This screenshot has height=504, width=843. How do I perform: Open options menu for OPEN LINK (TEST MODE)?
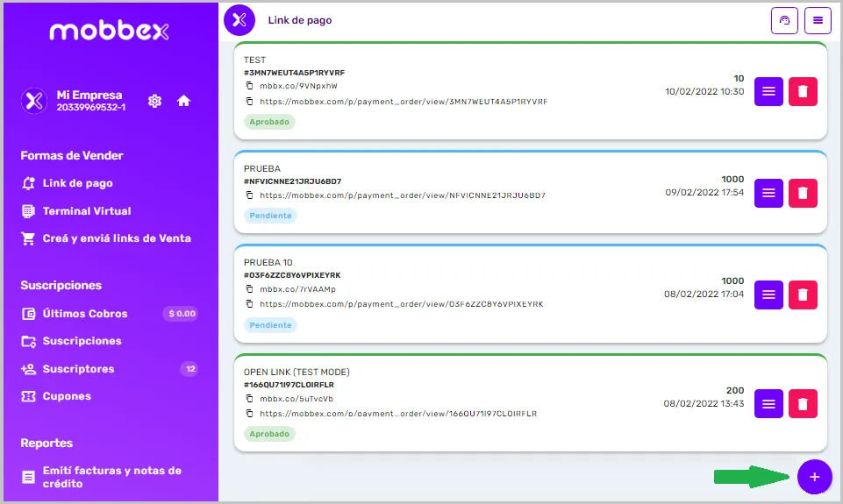click(x=768, y=403)
